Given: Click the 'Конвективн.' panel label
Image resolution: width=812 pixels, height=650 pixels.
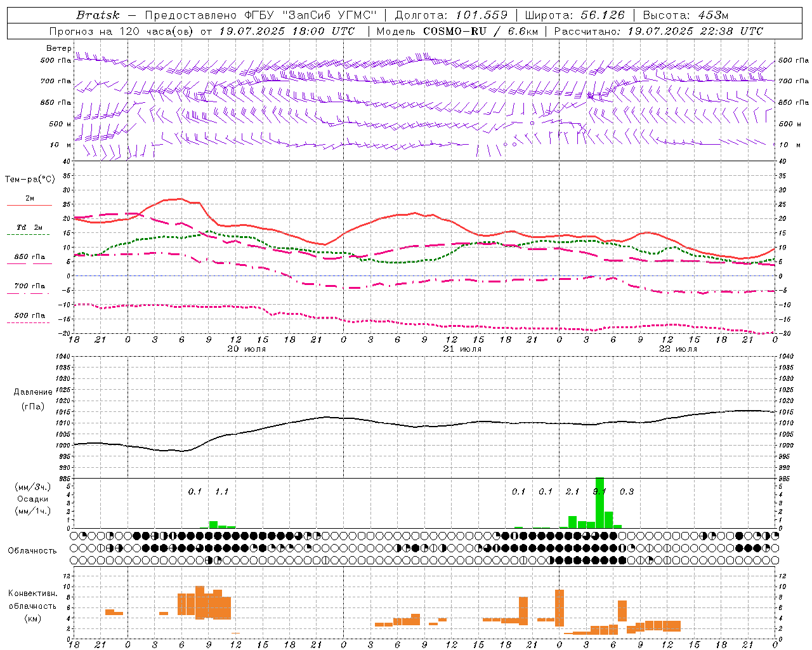Looking at the screenshot, I should (32, 594).
